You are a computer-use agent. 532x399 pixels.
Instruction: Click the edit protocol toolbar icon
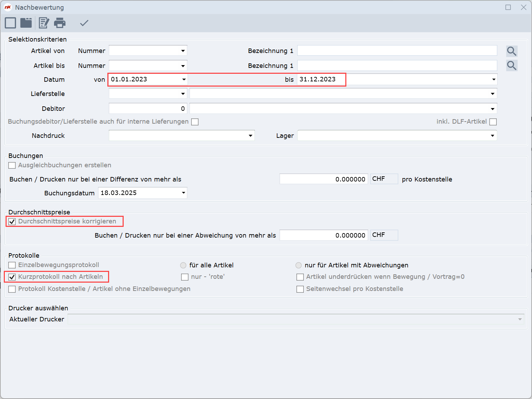tap(44, 23)
